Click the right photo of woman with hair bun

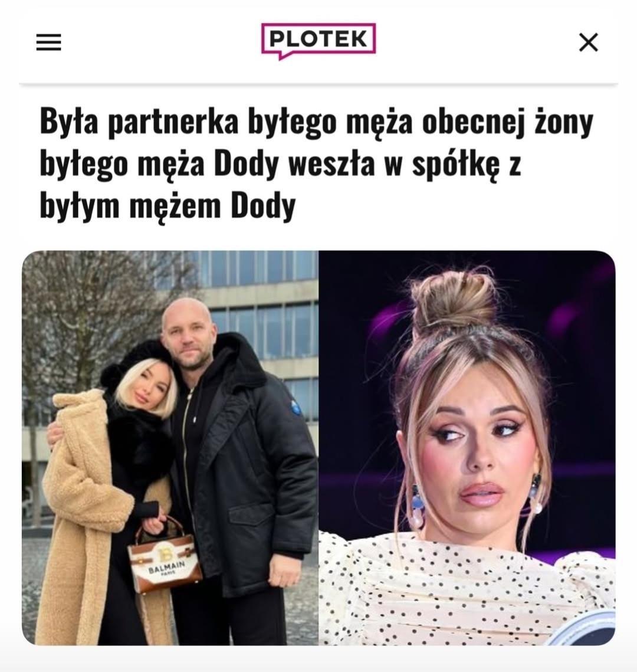point(467,448)
